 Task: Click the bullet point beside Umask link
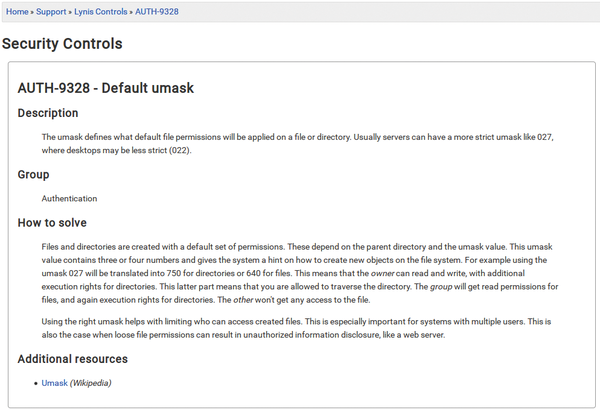click(x=36, y=383)
